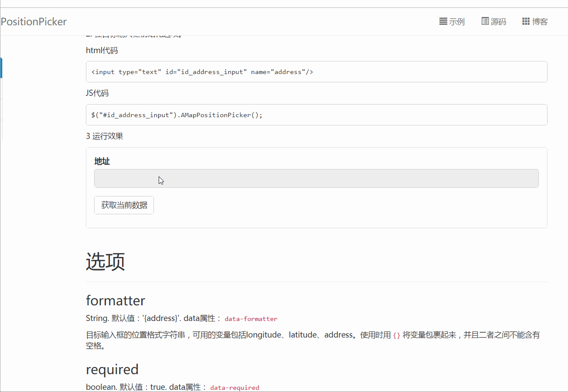The width and height of the screenshot is (568, 392).
Task: Click inside the HTML input code block
Action: click(316, 72)
